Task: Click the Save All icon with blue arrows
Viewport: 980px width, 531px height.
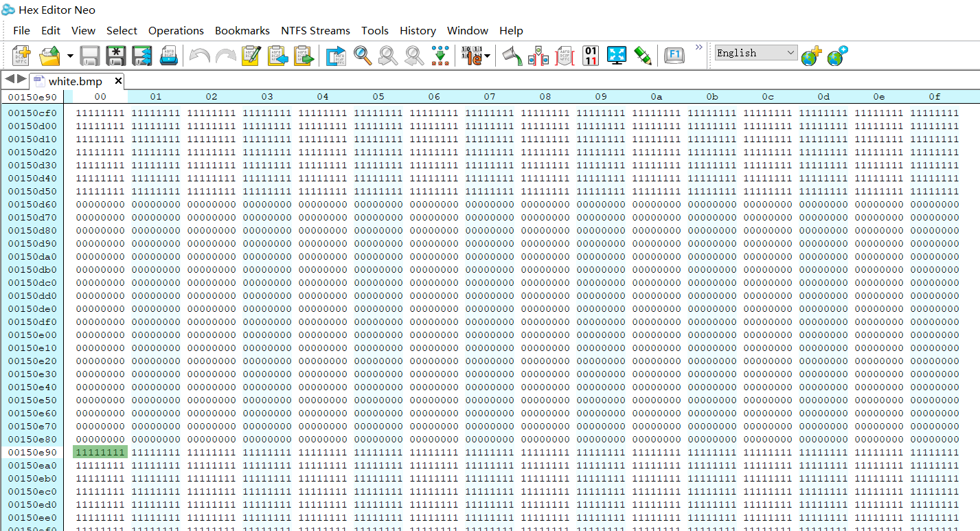Action: point(142,55)
